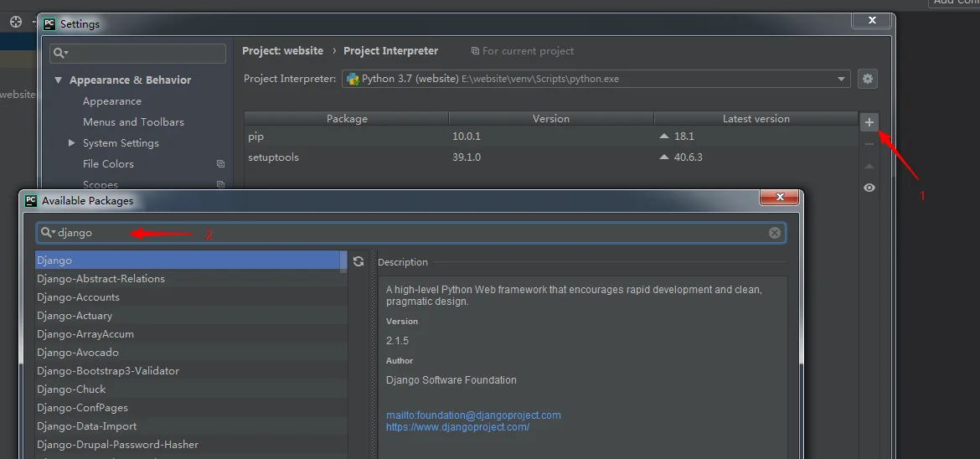Click the plus icon to install a package
The width and height of the screenshot is (980, 459).
click(x=869, y=122)
